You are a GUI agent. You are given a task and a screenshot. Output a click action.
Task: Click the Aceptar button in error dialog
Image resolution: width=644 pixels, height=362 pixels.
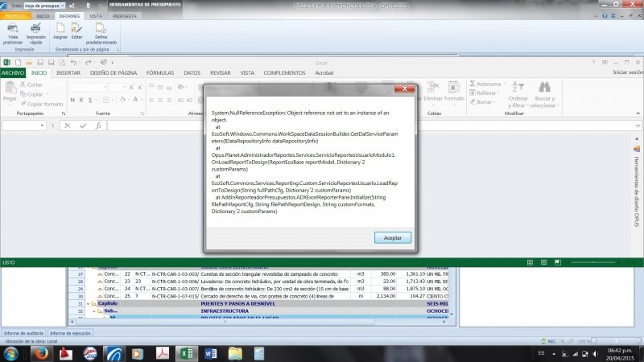point(393,237)
